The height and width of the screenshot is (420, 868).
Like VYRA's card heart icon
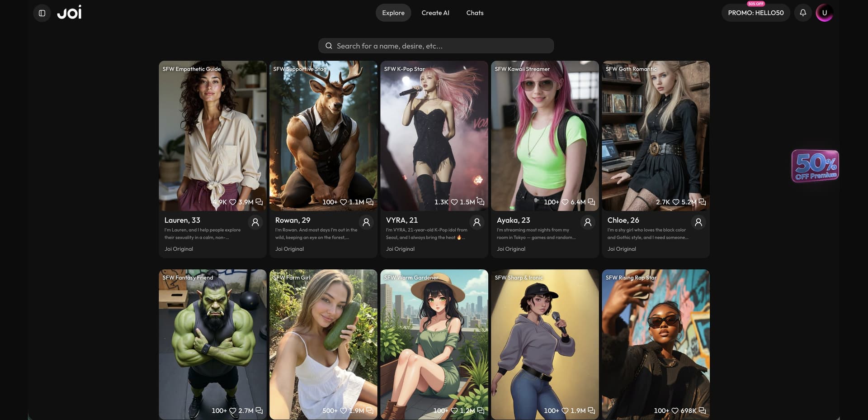(454, 202)
